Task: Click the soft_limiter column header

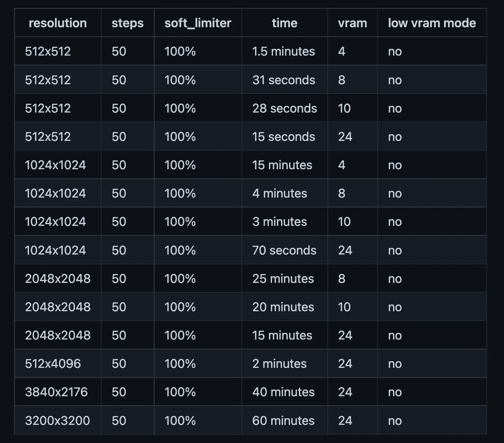Action: click(198, 23)
